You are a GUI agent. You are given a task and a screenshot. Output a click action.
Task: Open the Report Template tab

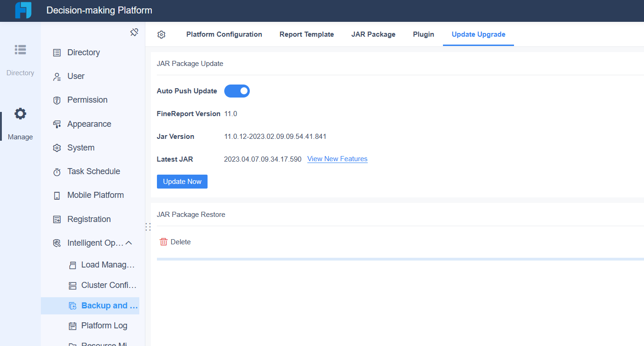(306, 34)
